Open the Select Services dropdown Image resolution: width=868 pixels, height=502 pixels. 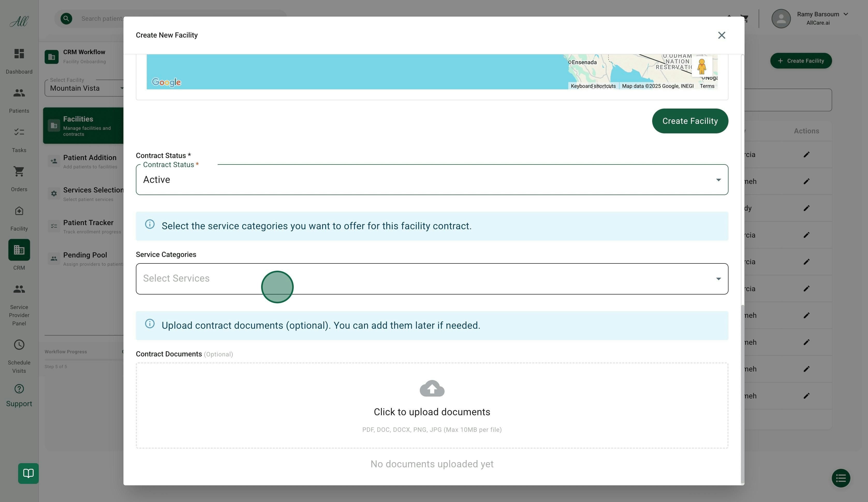click(x=432, y=278)
